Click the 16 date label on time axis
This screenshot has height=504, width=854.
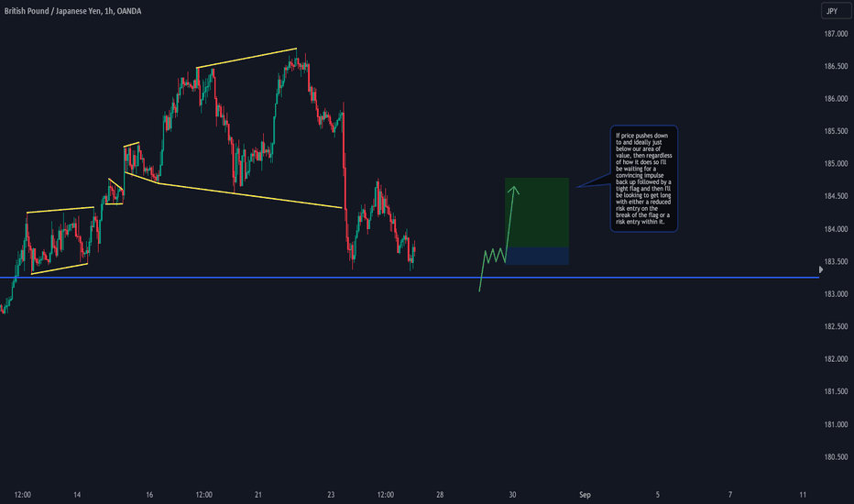149,495
